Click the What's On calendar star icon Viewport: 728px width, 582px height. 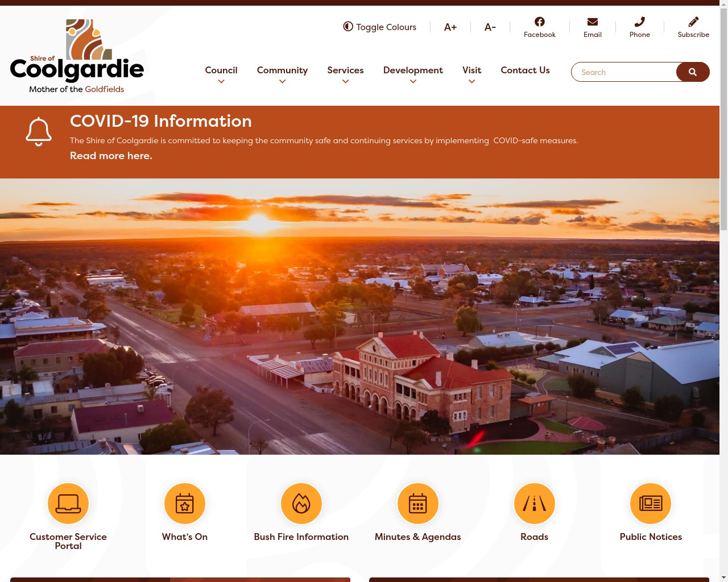[185, 504]
